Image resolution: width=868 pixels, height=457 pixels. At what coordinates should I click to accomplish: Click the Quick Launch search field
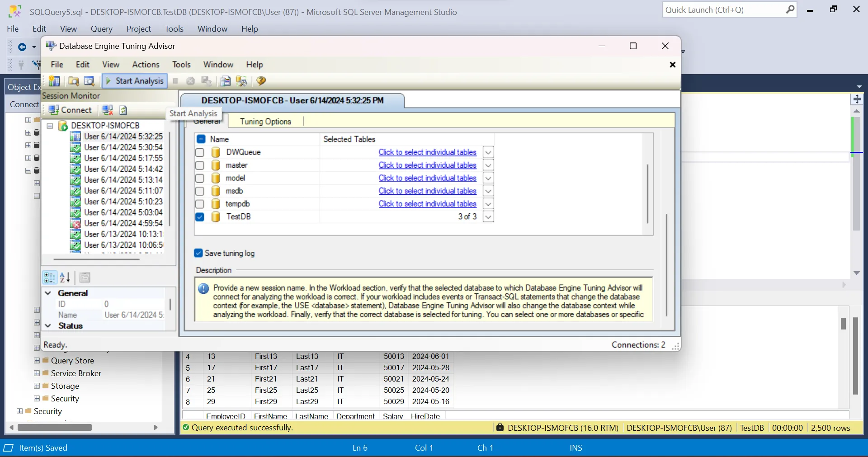(723, 9)
